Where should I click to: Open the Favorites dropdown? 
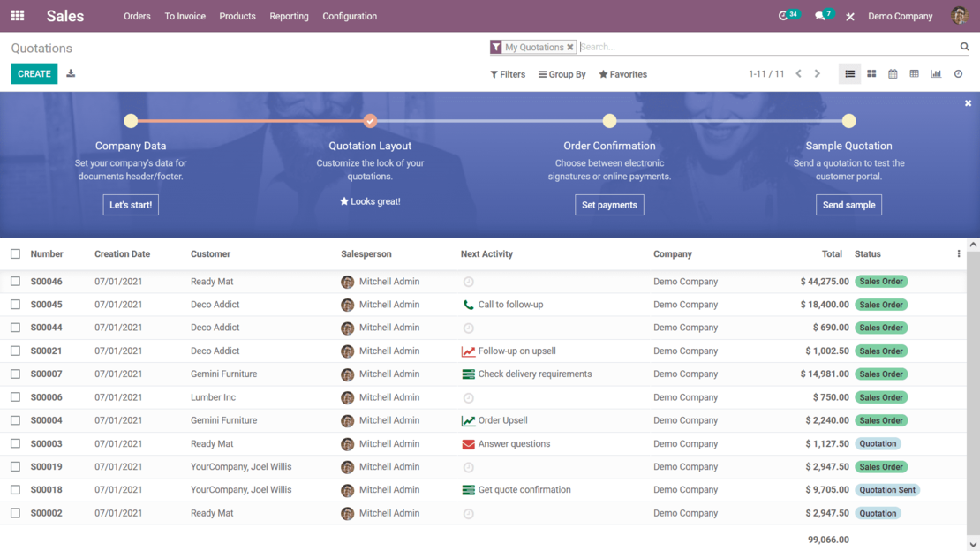click(622, 74)
